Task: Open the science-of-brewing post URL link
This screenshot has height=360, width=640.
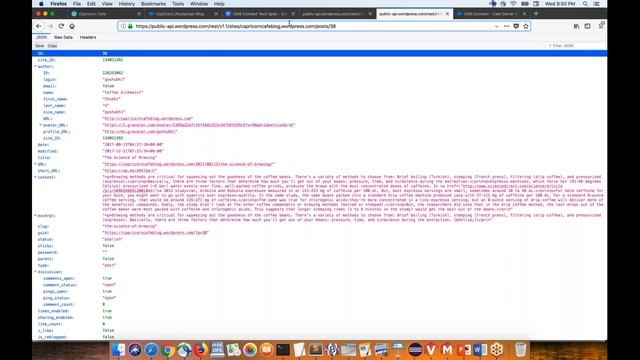Action: (188, 164)
